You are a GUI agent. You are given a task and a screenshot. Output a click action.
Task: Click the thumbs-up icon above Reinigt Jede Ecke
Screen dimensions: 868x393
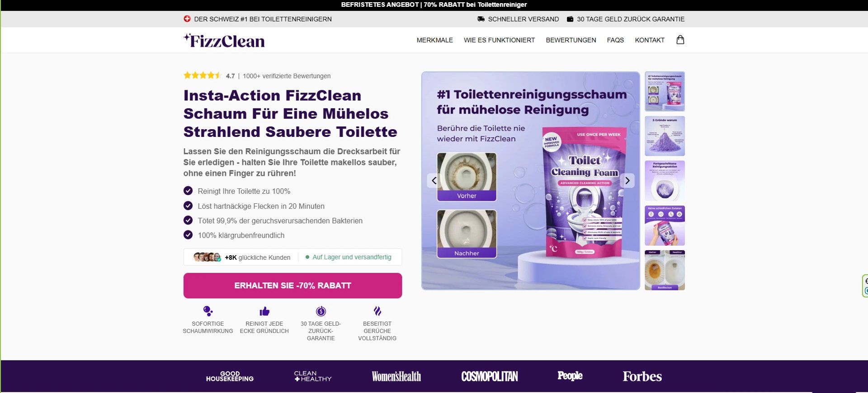[264, 311]
